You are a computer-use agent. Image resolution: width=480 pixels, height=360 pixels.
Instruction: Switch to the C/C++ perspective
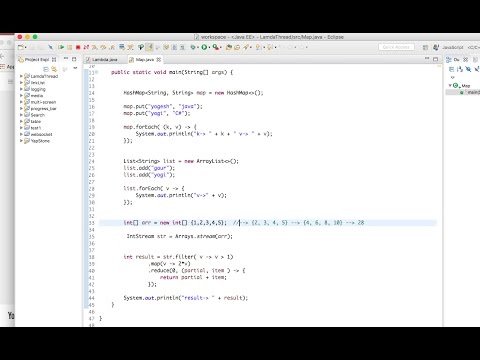point(474,47)
